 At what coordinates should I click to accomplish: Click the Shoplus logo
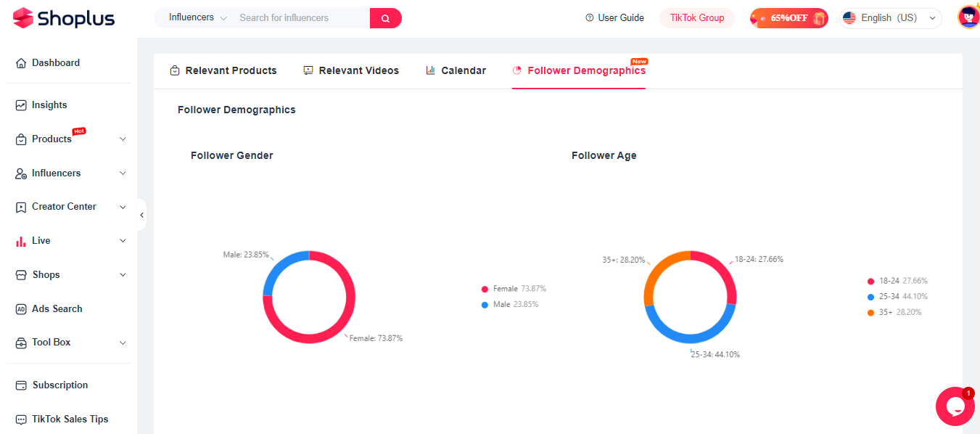tap(64, 18)
